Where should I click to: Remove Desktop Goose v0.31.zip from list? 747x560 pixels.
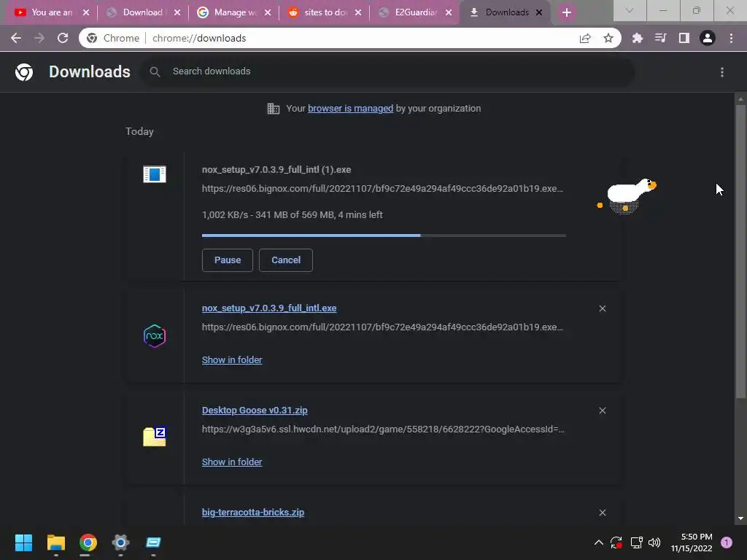[x=602, y=411]
